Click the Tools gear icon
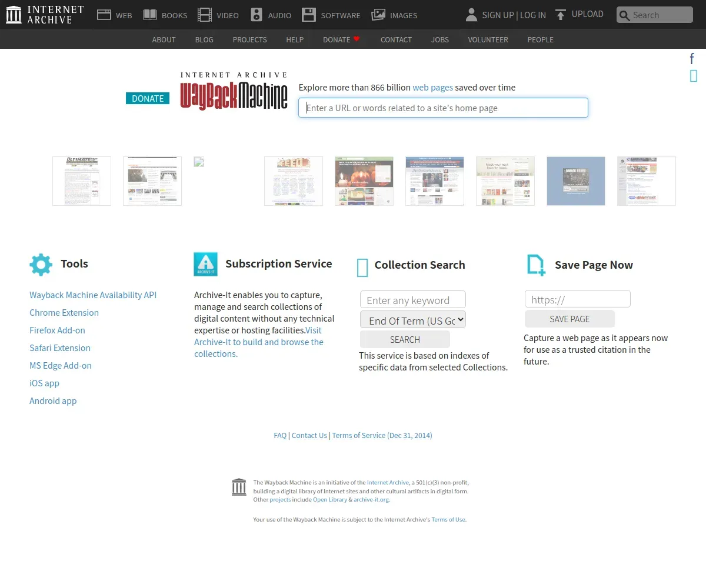The image size is (706, 588). pyautogui.click(x=41, y=265)
